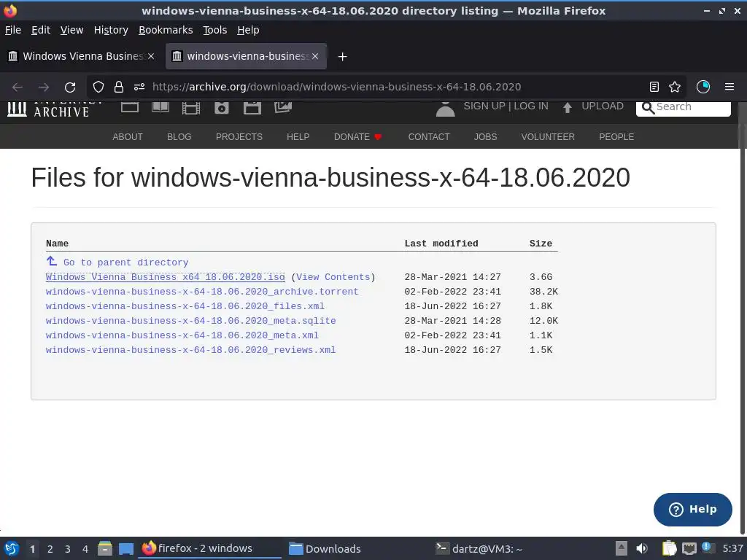Download the _archive.torrent file
This screenshot has height=560, width=747.
click(202, 292)
